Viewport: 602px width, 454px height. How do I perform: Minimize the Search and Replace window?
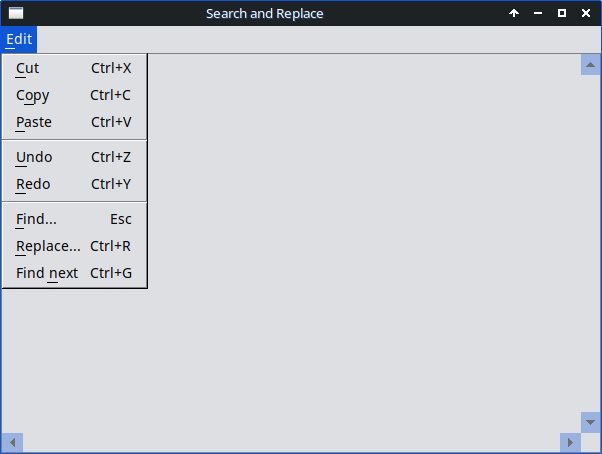(x=538, y=13)
